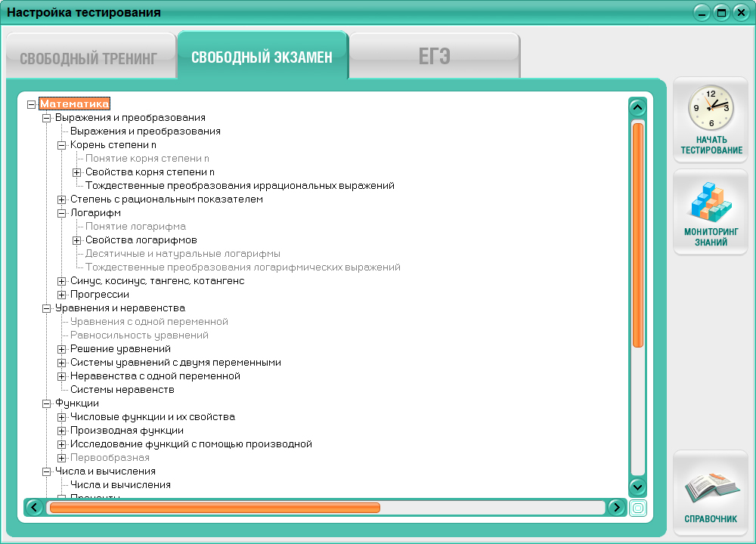Select Понятие логарифма item
Viewport: 756px width, 544px height.
pos(135,226)
